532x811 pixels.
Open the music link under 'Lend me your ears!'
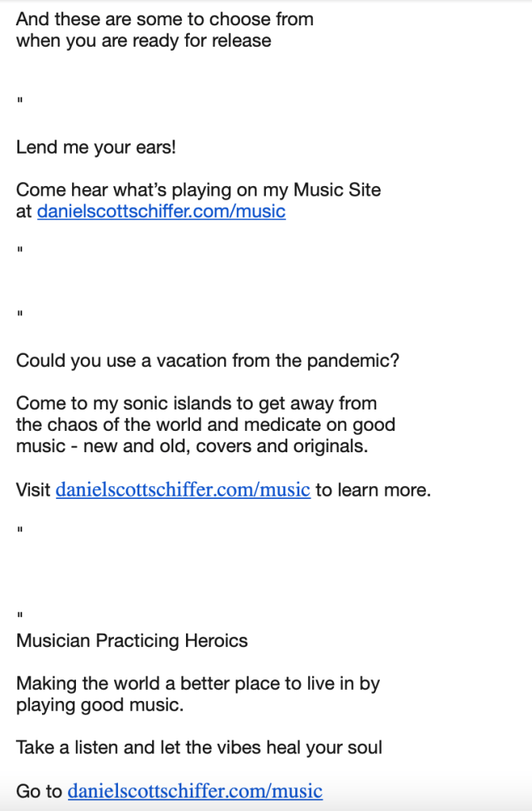pyautogui.click(x=161, y=211)
